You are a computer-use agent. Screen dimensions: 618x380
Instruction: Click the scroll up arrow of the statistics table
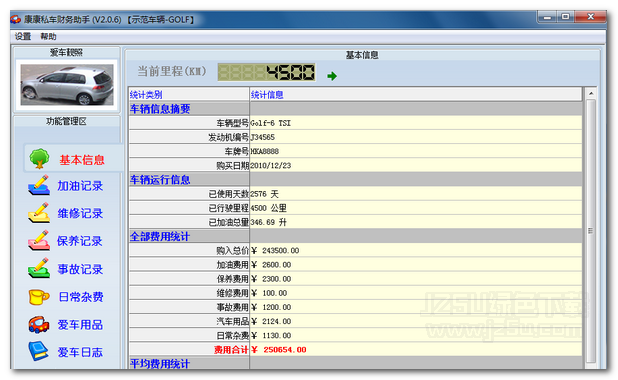(591, 94)
